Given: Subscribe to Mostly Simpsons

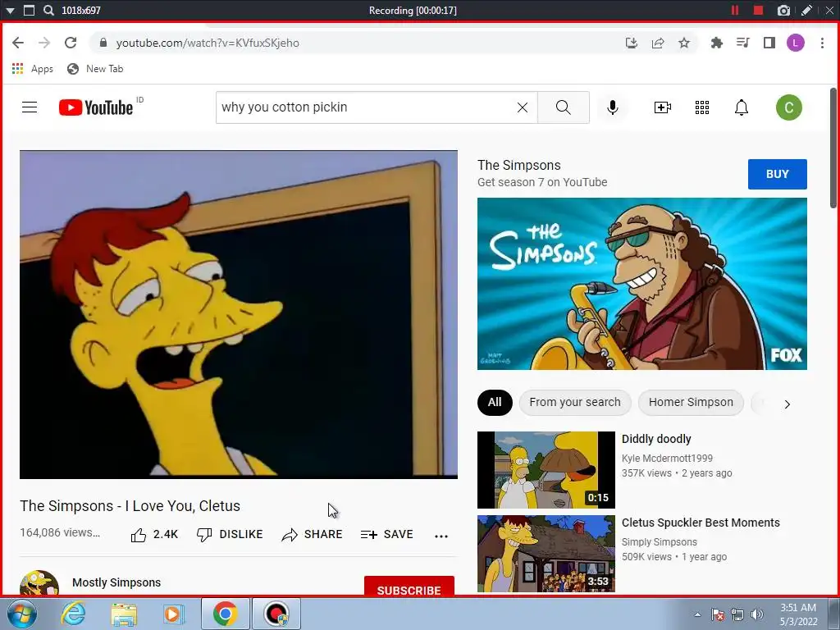Looking at the screenshot, I should 409,586.
